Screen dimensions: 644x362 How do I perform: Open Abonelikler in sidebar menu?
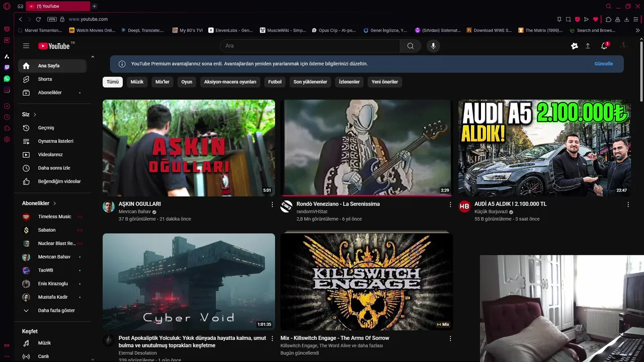click(x=53, y=93)
